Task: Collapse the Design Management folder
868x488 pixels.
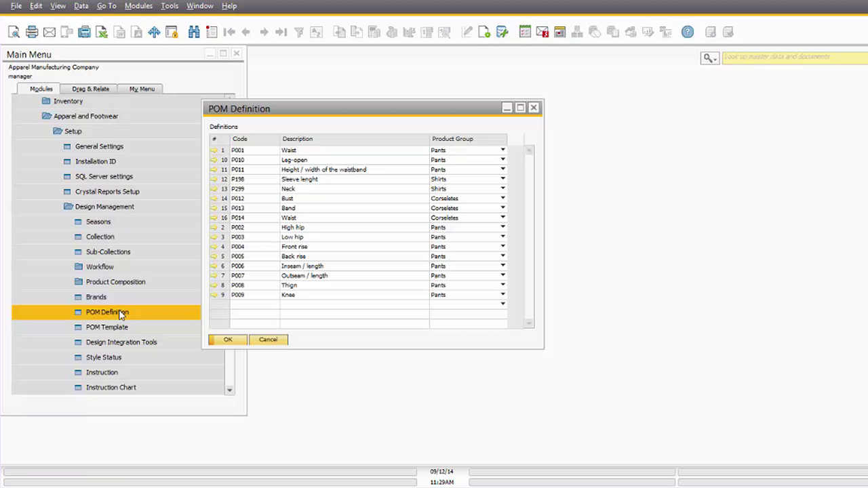Action: coord(104,207)
